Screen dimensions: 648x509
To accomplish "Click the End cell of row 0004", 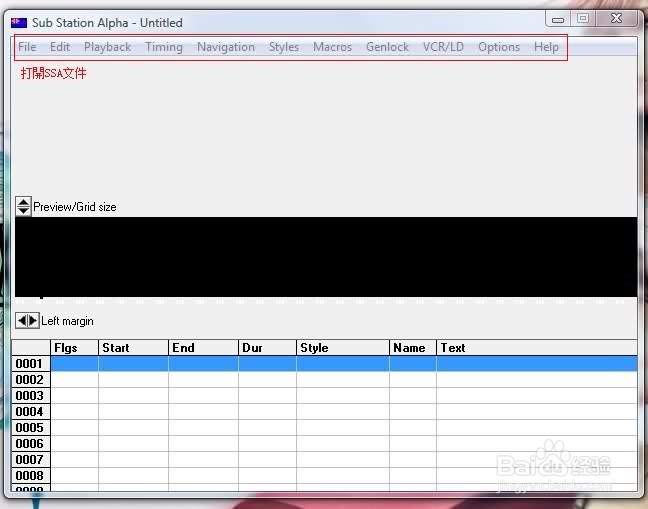I will tap(203, 412).
